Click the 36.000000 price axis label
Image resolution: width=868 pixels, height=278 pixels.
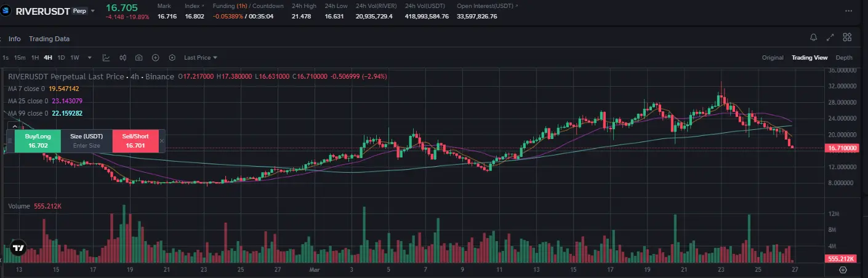tap(842, 70)
